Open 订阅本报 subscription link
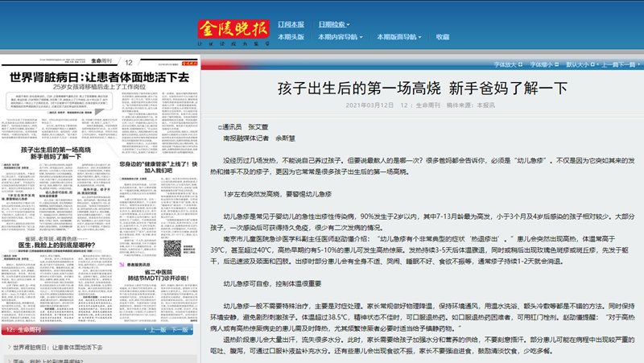This screenshot has width=644, height=363. [x=291, y=23]
